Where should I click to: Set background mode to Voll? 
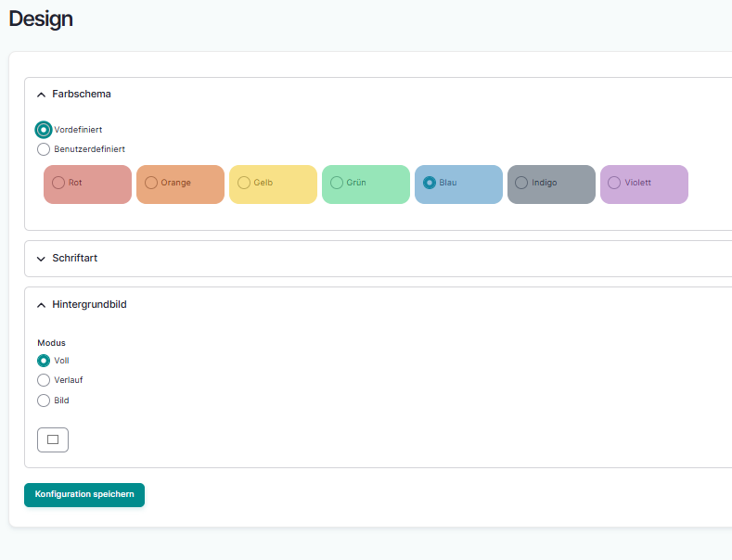pyautogui.click(x=44, y=361)
